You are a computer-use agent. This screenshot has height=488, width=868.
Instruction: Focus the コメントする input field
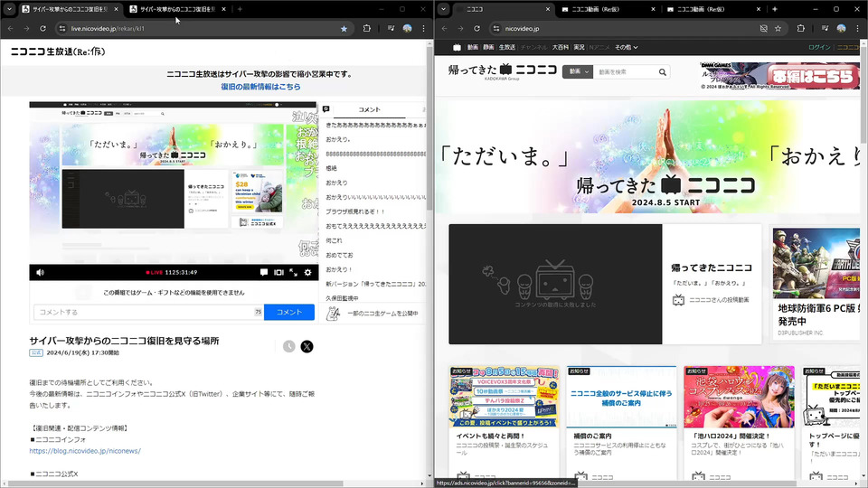pos(147,312)
